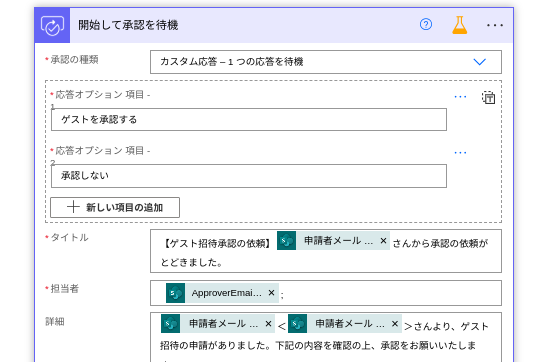
Task: Click text さんから承認の依頼が in title
Action: pyautogui.click(x=440, y=243)
